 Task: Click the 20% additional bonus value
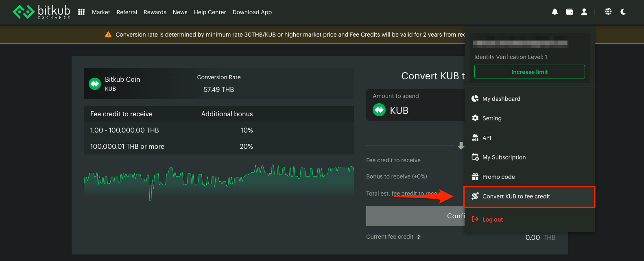pos(247,146)
